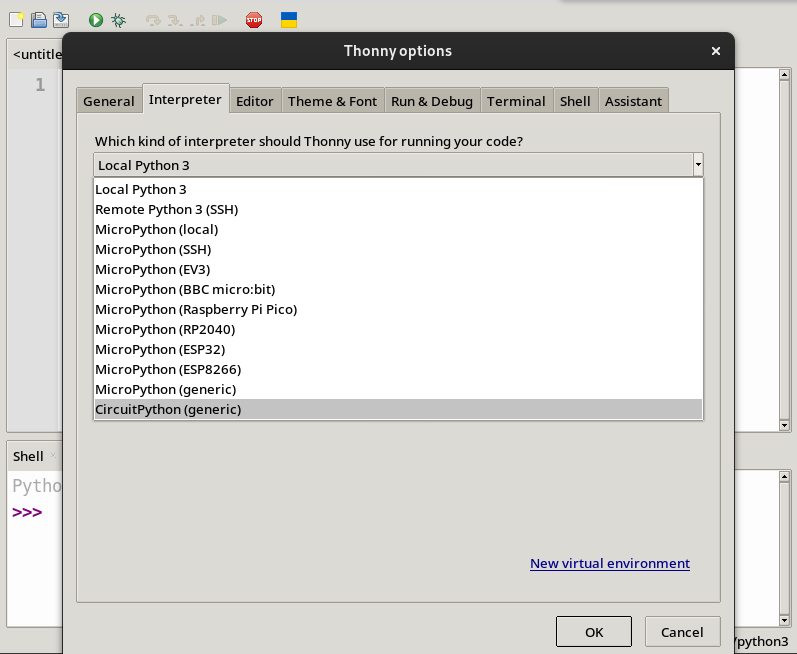Save the current file via toolbar
The image size is (797, 654).
[x=61, y=20]
